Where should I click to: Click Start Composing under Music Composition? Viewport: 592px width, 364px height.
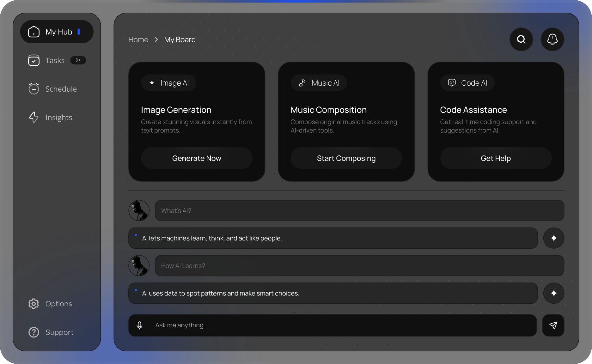tap(346, 158)
